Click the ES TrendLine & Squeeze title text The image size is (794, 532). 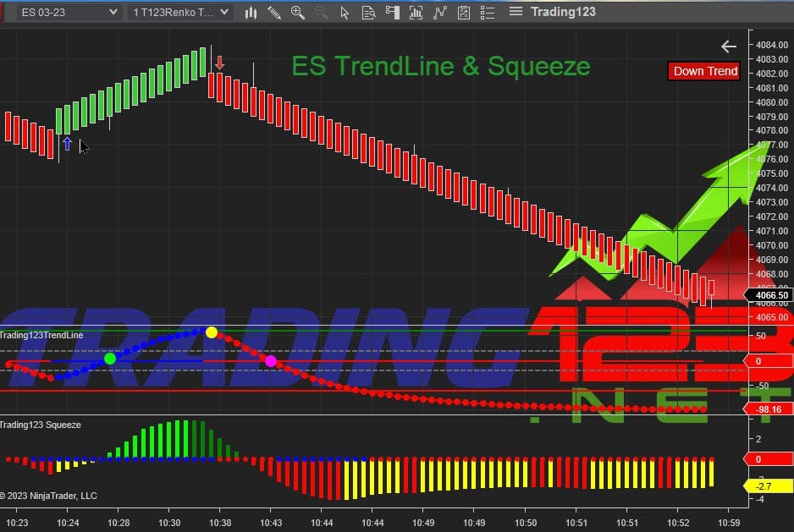point(441,66)
